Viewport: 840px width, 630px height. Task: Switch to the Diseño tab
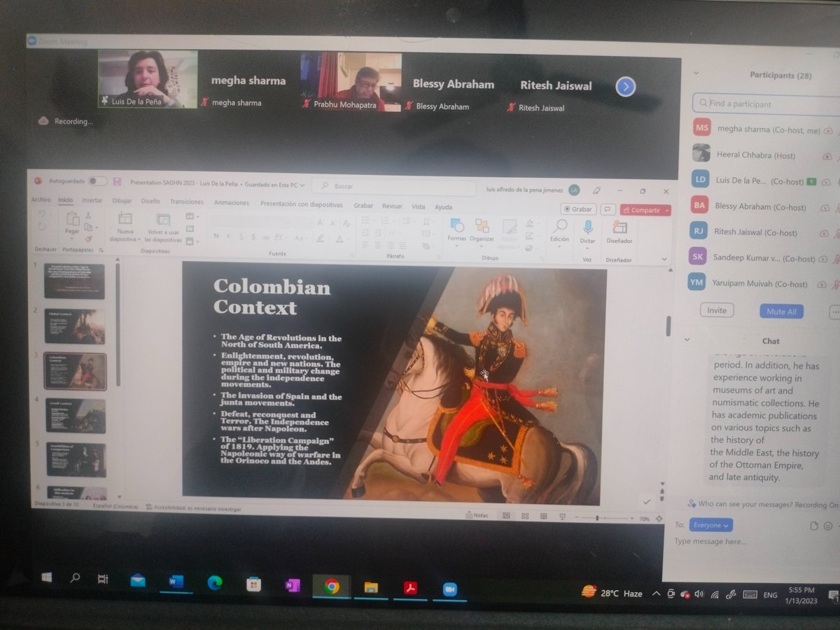coord(150,201)
